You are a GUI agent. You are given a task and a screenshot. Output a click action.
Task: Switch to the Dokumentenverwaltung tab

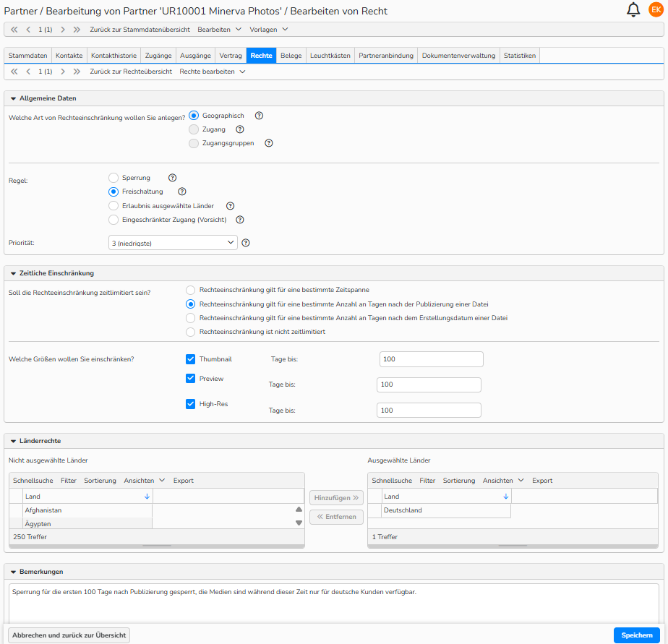pyautogui.click(x=458, y=56)
